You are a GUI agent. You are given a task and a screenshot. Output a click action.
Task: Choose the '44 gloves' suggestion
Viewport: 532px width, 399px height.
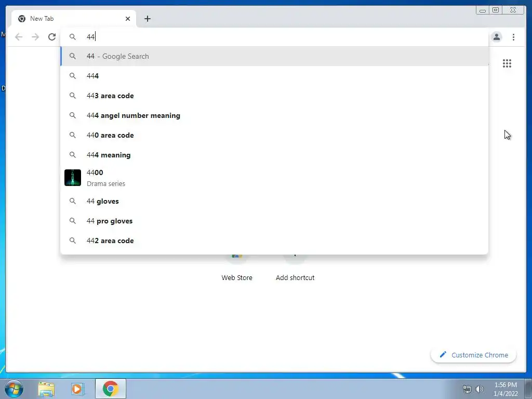coord(274,201)
